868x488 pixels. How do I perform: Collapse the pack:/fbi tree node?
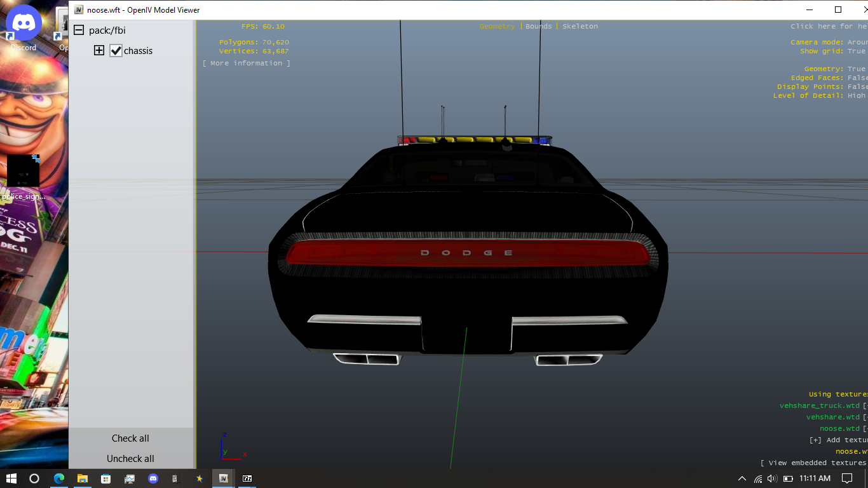(x=79, y=30)
